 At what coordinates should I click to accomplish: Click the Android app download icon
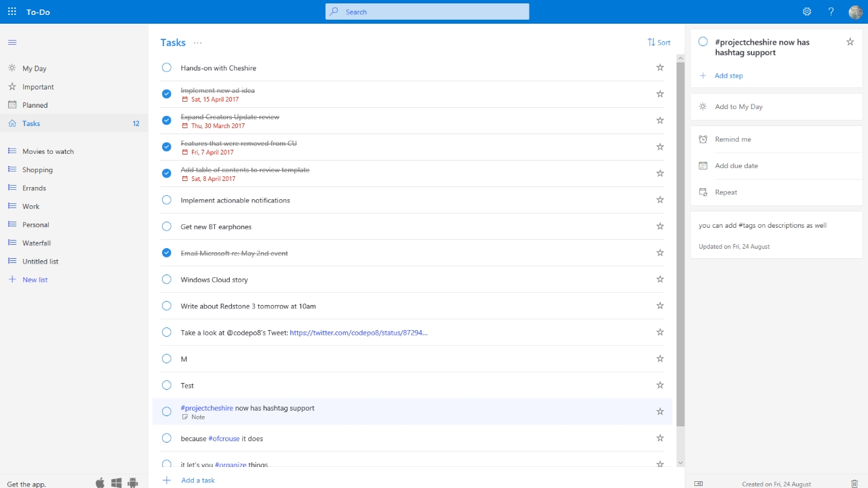133,483
